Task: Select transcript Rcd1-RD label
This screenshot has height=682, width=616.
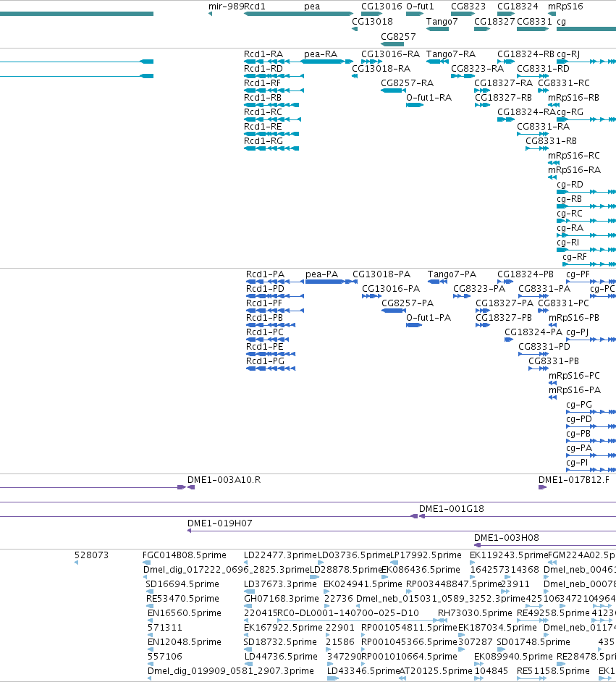Action: click(263, 68)
